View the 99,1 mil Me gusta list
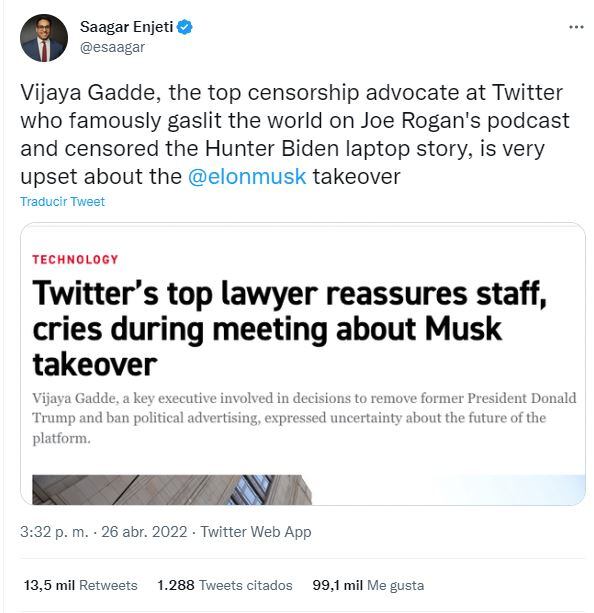This screenshot has width=594, height=613. (368, 585)
